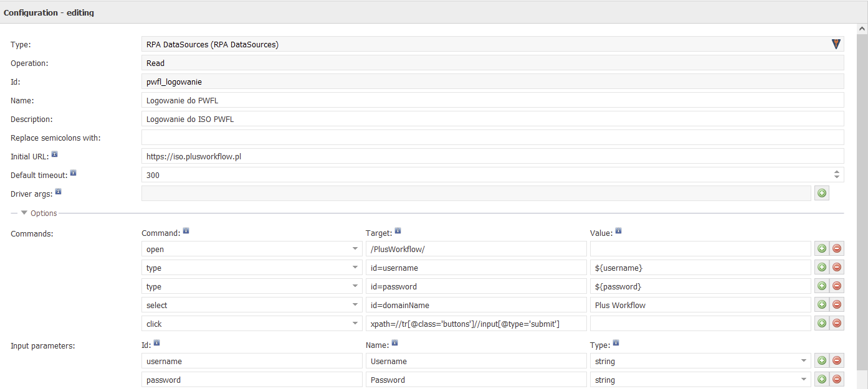
Task: Click the parameter Name field 'Password'
Action: pos(476,380)
